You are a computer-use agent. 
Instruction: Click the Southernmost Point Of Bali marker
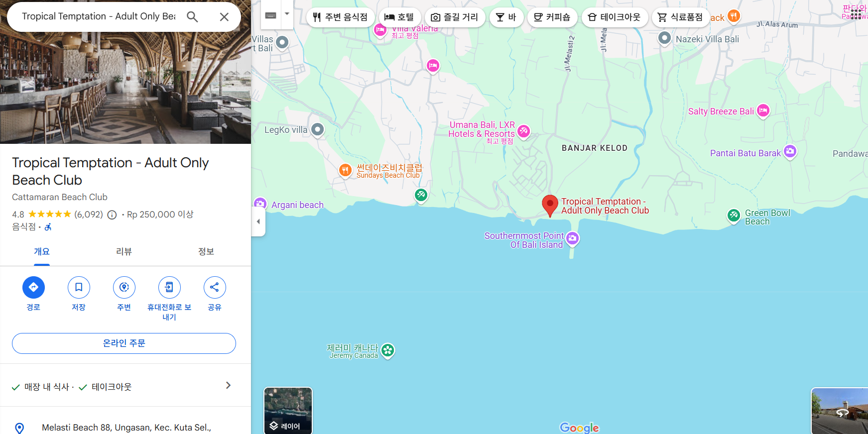point(573,238)
